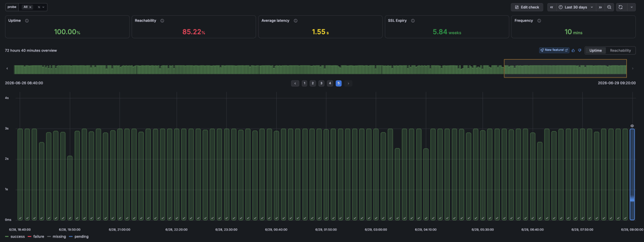
Task: Show info tooltip for Frequency
Action: click(x=539, y=21)
